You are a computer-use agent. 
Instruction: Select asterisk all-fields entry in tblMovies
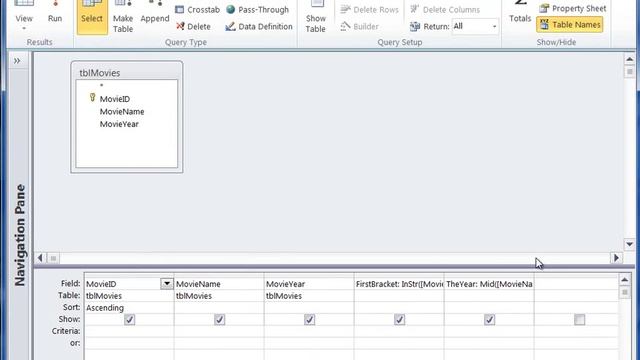click(x=102, y=86)
